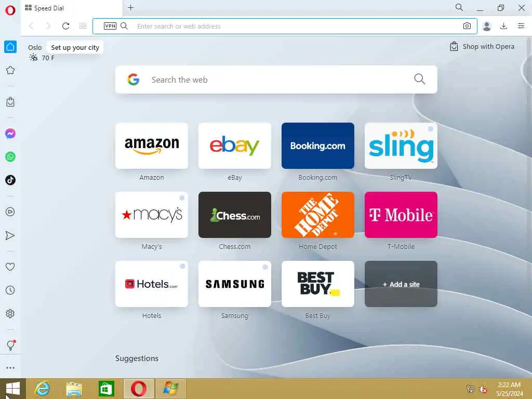Open Shop with Opera link

click(x=482, y=46)
